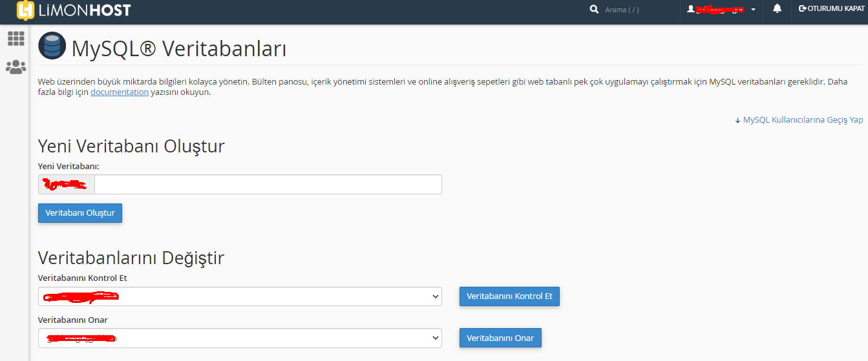The image size is (868, 361).
Task: Click the Veritabanı Oluştur button
Action: pyautogui.click(x=80, y=213)
